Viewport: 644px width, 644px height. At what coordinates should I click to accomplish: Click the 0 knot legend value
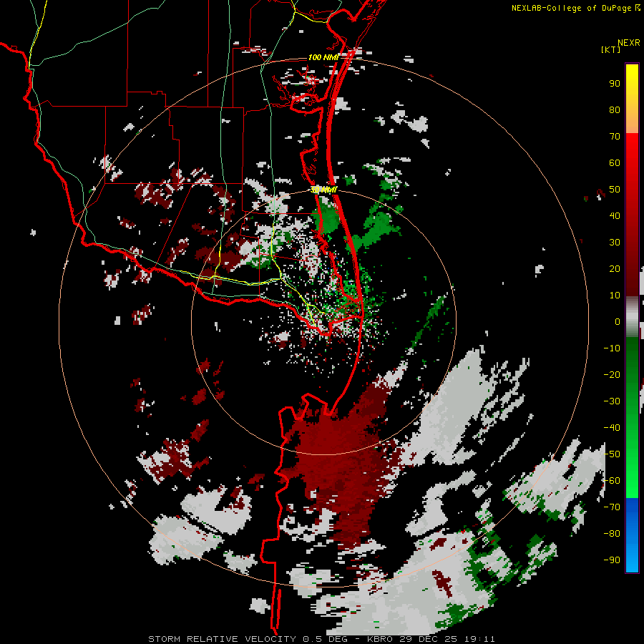pyautogui.click(x=618, y=321)
